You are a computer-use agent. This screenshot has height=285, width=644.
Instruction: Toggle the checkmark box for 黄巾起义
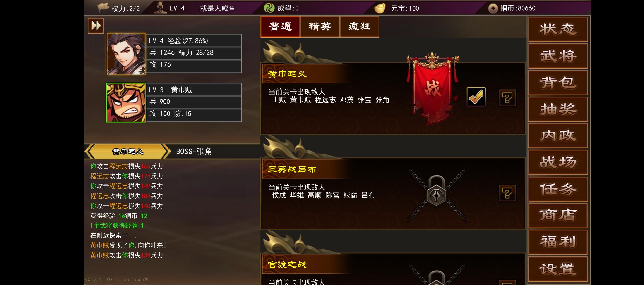tap(476, 97)
